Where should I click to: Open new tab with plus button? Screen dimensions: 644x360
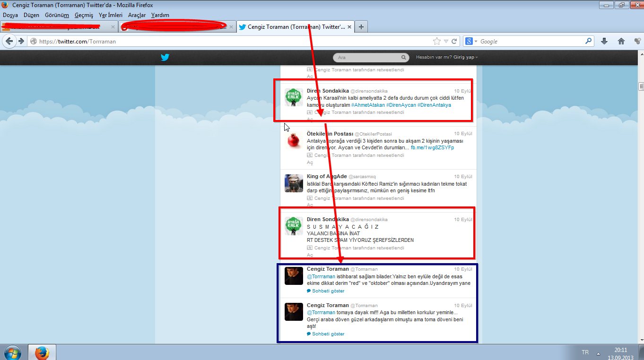coord(361,27)
